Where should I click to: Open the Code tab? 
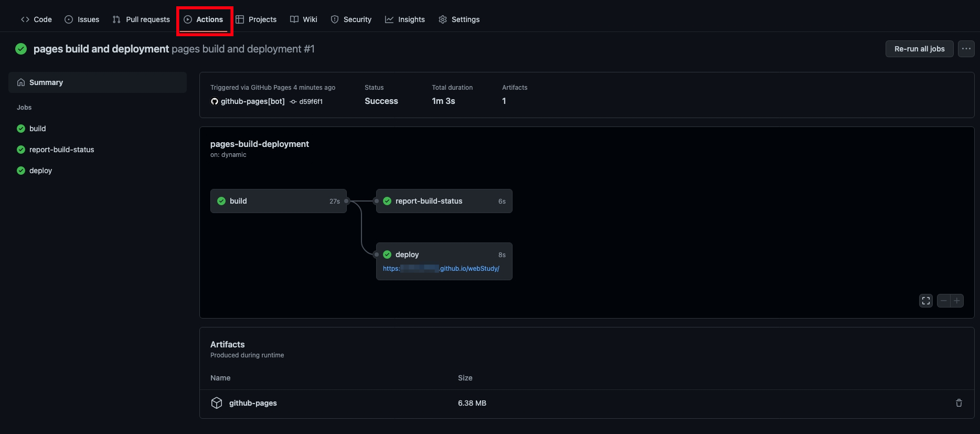[36, 19]
